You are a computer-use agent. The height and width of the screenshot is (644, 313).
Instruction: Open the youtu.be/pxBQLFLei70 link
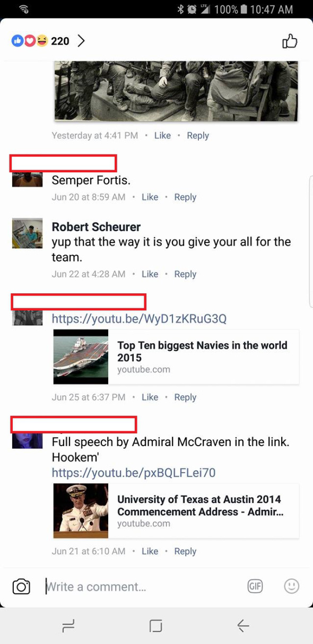point(134,473)
